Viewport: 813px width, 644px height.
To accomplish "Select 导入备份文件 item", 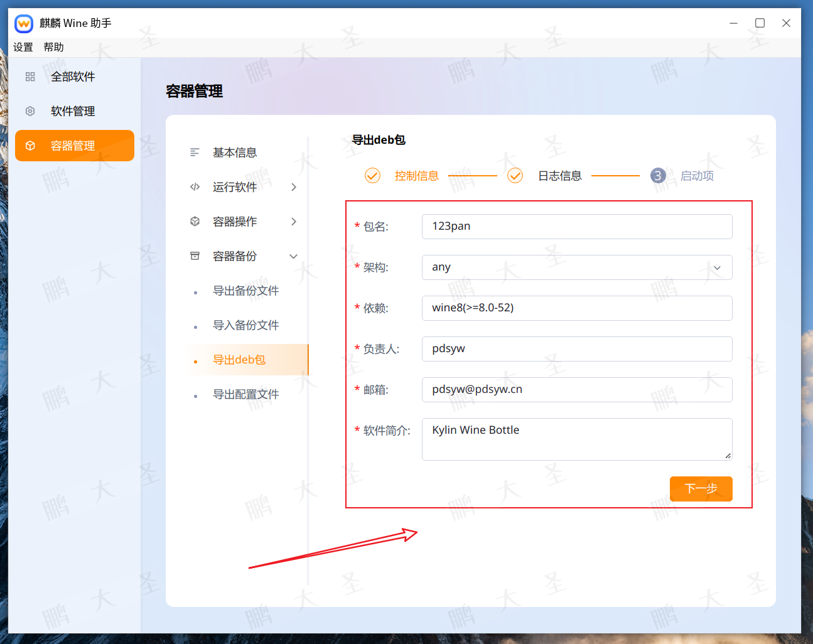I will [x=246, y=325].
